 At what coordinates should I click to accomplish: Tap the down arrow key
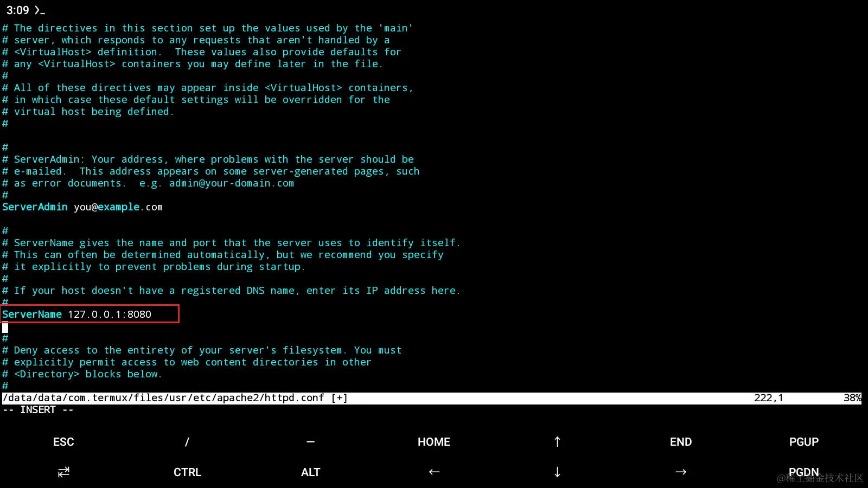tap(557, 472)
